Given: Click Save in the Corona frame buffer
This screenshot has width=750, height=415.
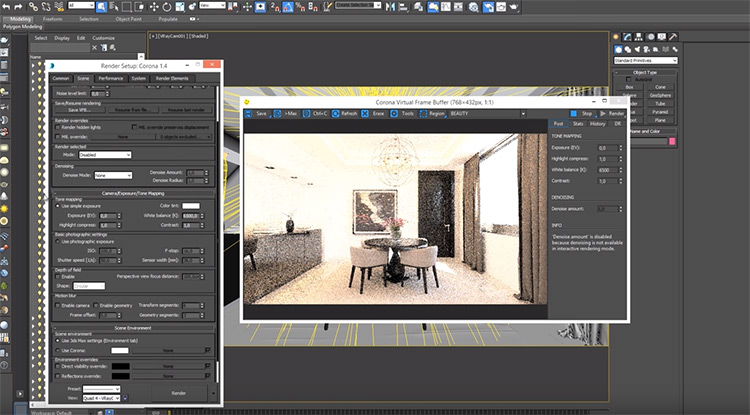Looking at the screenshot, I should pos(259,114).
